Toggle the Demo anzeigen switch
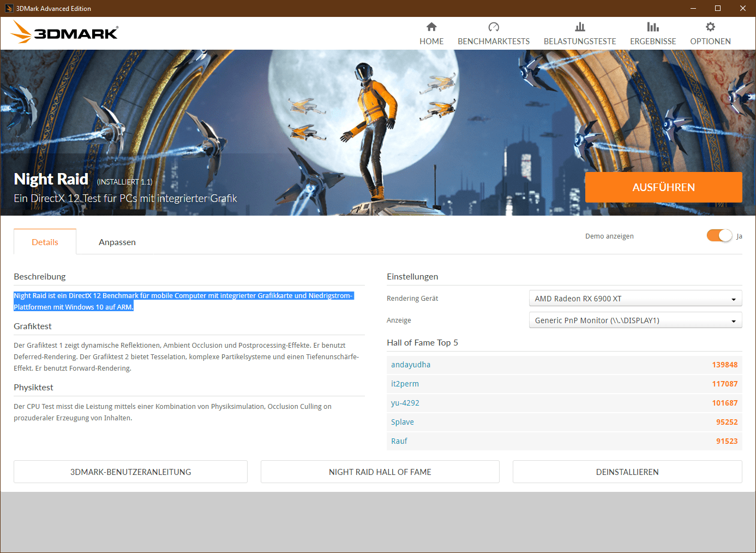Image resolution: width=756 pixels, height=553 pixels. [x=719, y=235]
